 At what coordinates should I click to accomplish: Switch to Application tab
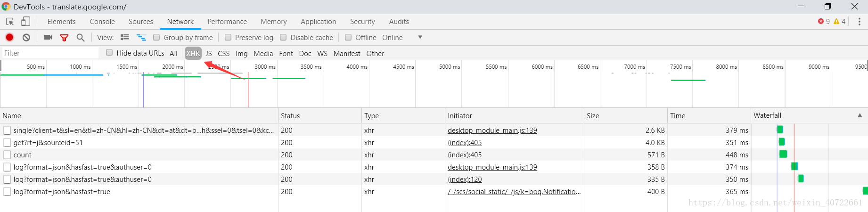[319, 22]
